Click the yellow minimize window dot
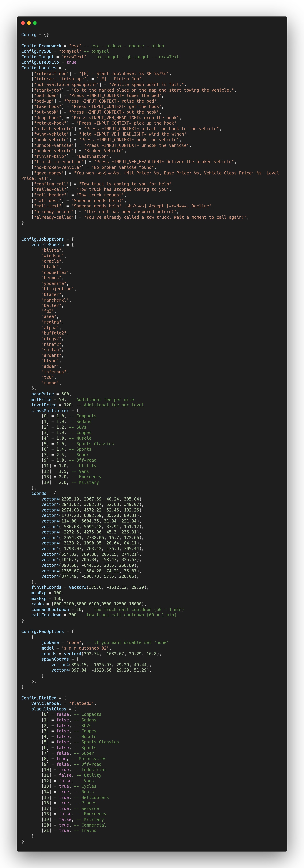Screen dimensions: 304x868 click(x=29, y=23)
